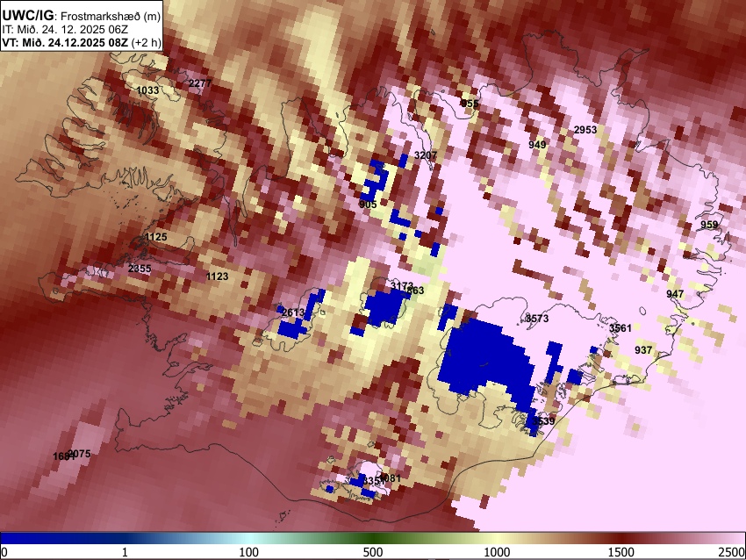Pick the dark green segment of the colour bar

coord(372,538)
